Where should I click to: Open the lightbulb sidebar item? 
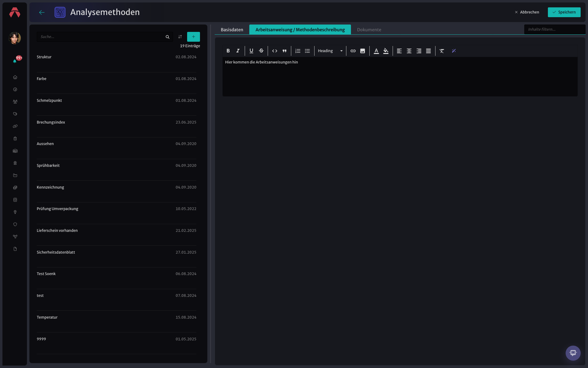pyautogui.click(x=15, y=212)
